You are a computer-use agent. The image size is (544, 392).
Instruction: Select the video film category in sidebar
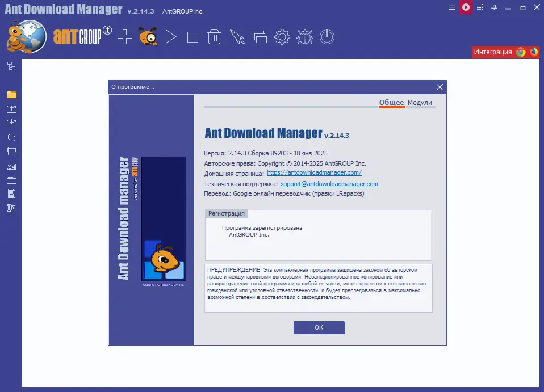11,151
